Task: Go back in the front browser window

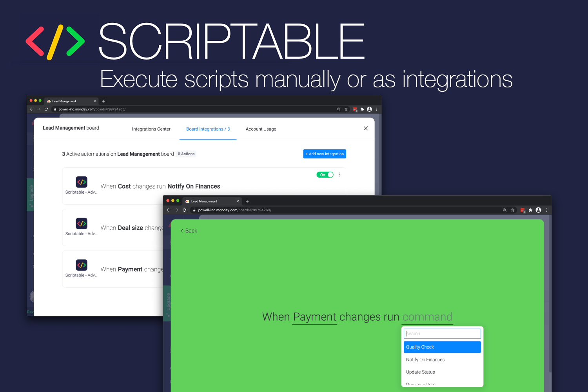Action: [169, 210]
